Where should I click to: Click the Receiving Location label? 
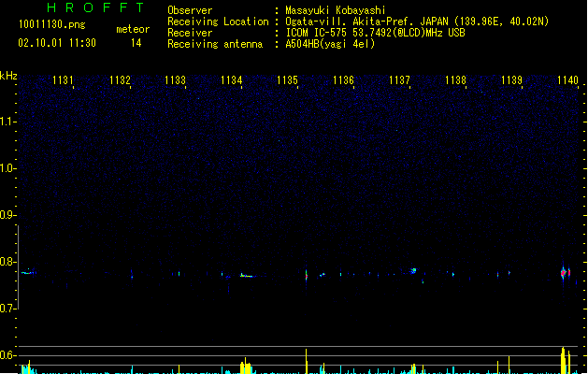pos(218,22)
